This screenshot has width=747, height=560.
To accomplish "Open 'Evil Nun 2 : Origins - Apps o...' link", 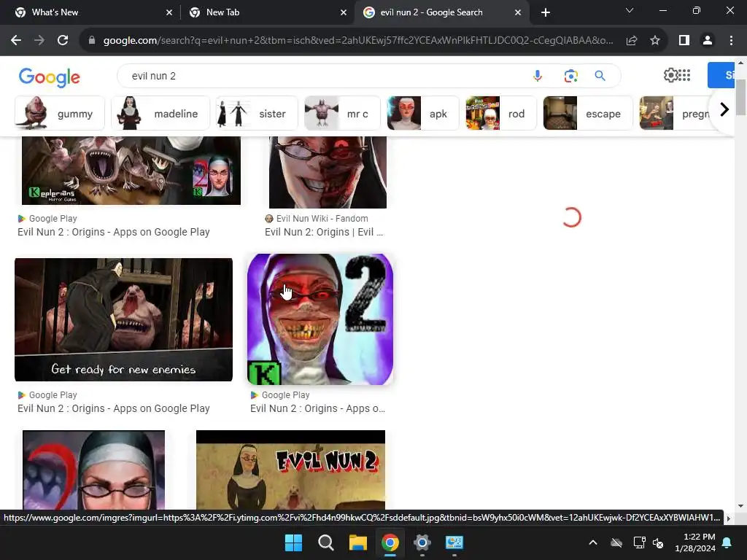I will pos(318,408).
